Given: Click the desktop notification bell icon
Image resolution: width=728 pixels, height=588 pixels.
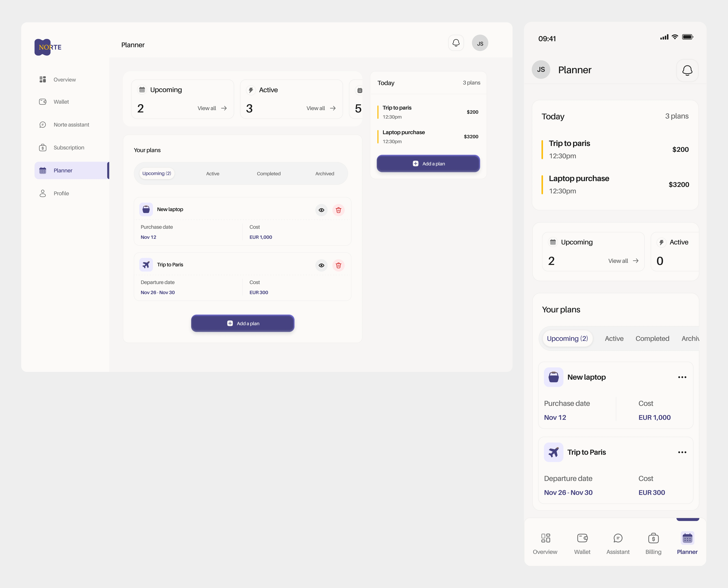Looking at the screenshot, I should point(456,43).
